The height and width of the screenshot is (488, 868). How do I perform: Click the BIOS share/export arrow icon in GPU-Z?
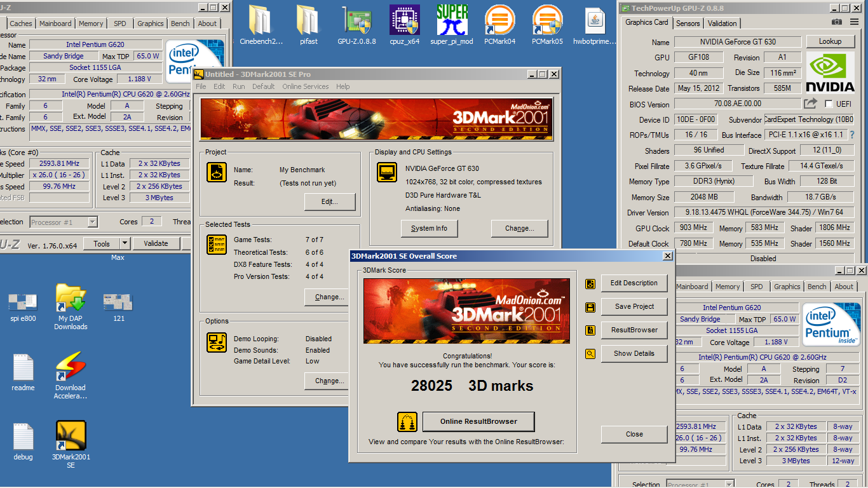pyautogui.click(x=810, y=104)
